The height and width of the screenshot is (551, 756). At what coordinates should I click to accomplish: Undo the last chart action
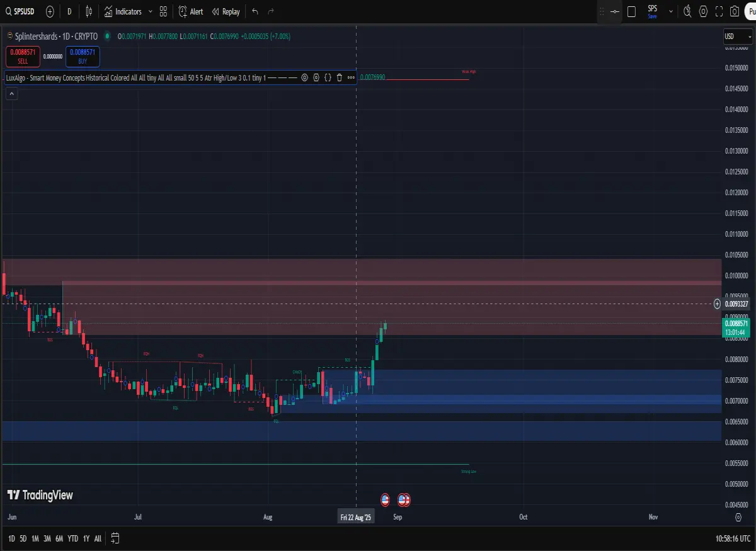tap(255, 11)
